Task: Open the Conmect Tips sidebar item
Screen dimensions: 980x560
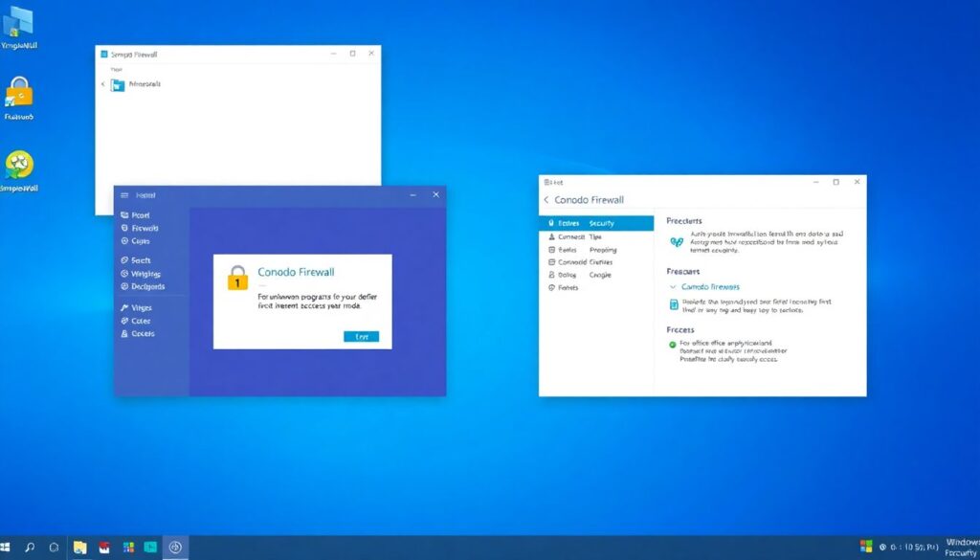Action: click(580, 236)
